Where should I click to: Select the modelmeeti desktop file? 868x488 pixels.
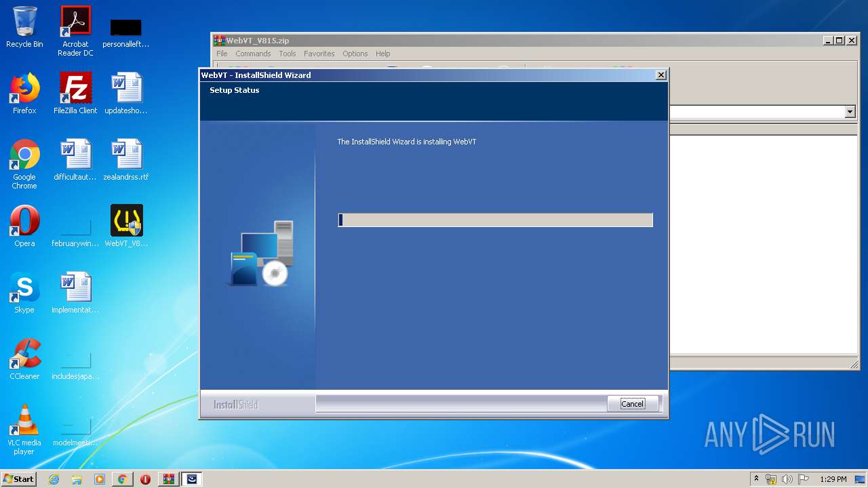tap(75, 431)
